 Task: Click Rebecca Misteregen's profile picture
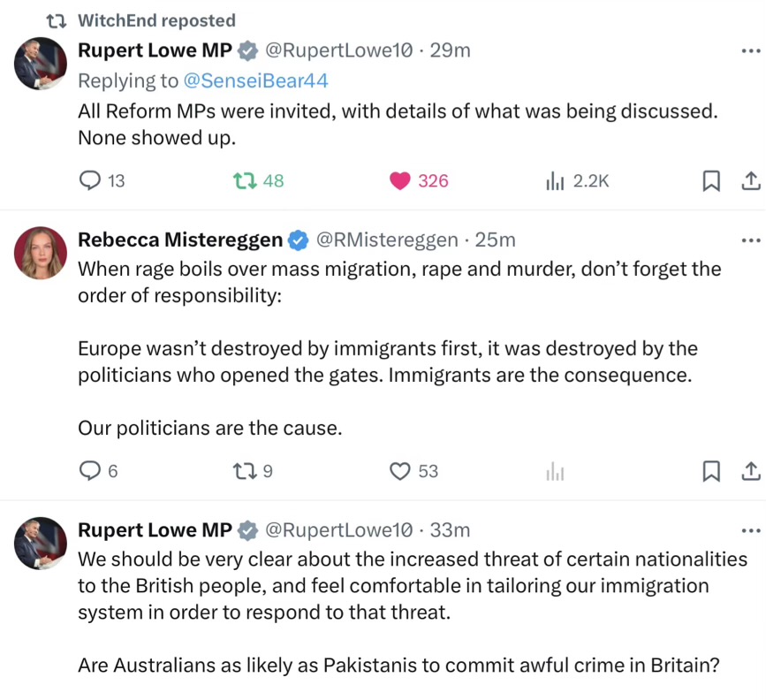tap(41, 253)
